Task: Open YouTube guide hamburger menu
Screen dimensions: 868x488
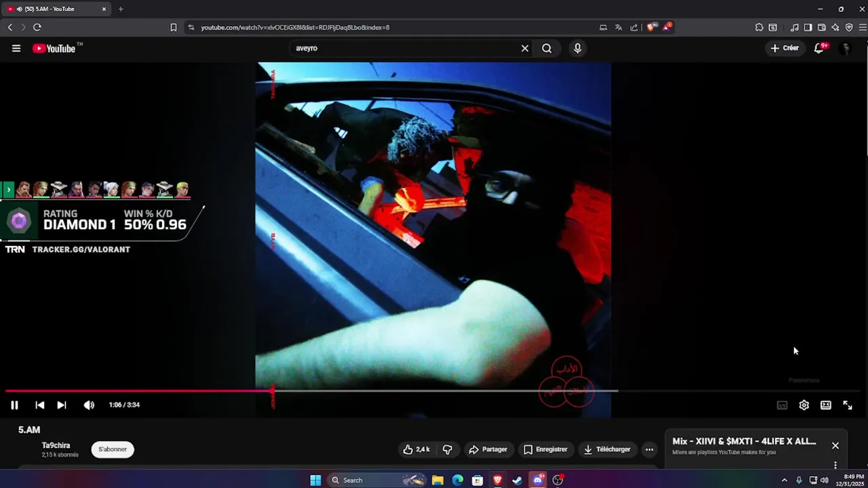Action: click(x=16, y=48)
